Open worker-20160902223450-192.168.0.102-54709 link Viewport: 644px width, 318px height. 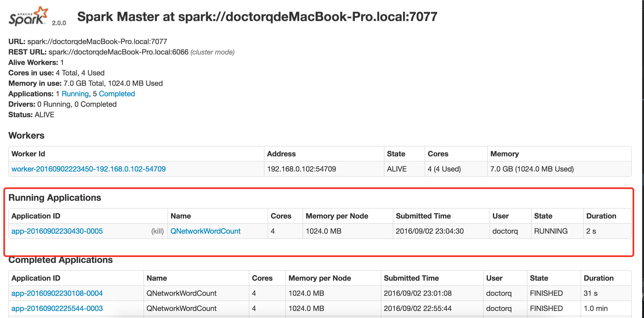(88, 169)
